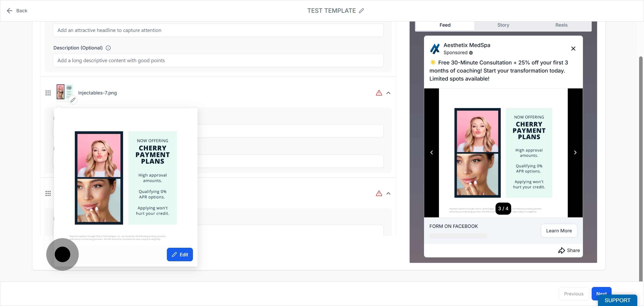The width and height of the screenshot is (644, 306).
Task: Click the lower card's warning triangle icon
Action: click(379, 193)
